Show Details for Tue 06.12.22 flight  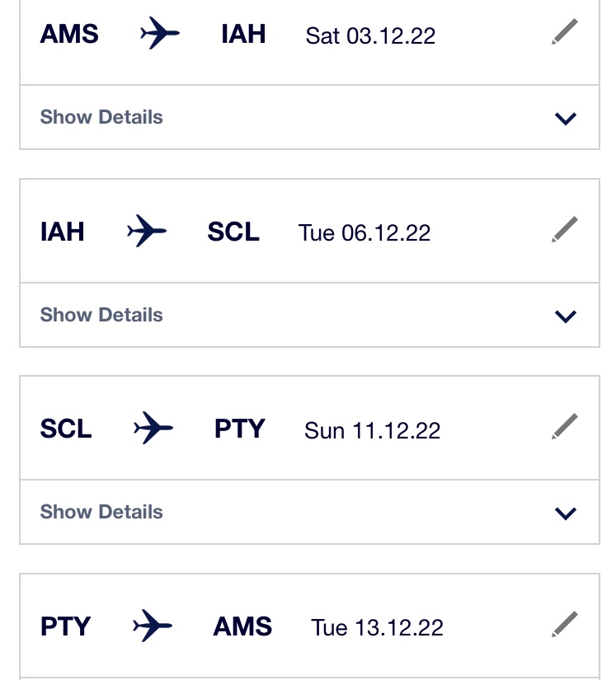click(x=101, y=315)
